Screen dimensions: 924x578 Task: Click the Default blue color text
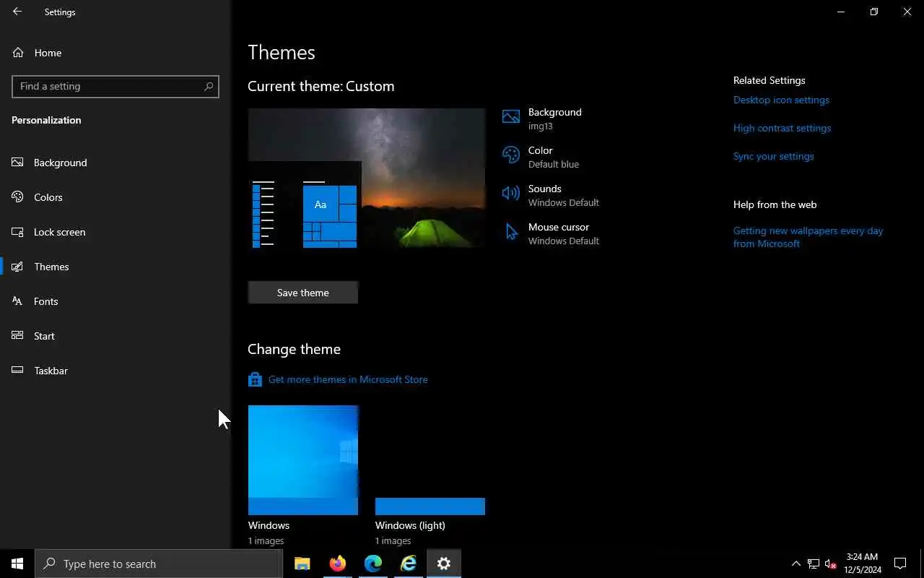coord(554,164)
